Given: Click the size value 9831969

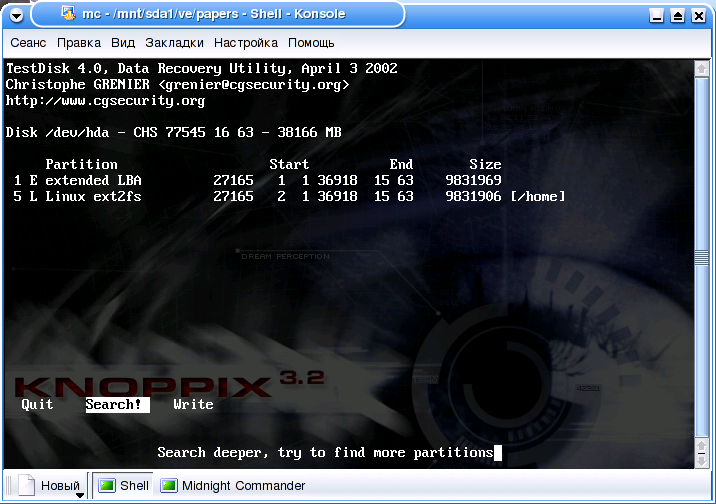Looking at the screenshot, I should coord(474,180).
